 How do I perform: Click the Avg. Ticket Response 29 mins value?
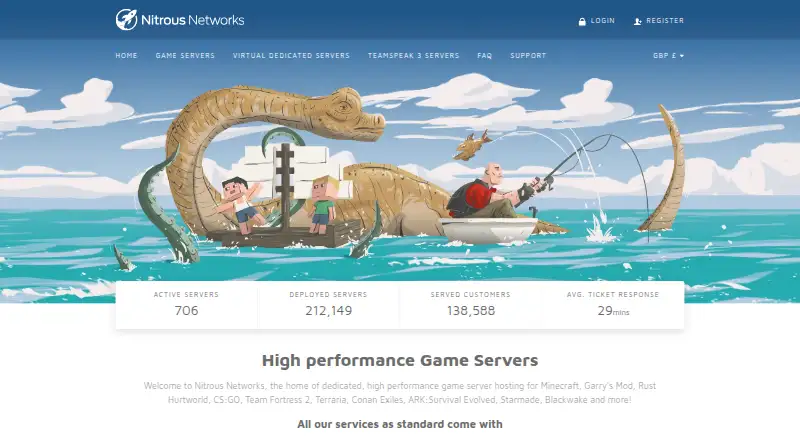point(613,311)
